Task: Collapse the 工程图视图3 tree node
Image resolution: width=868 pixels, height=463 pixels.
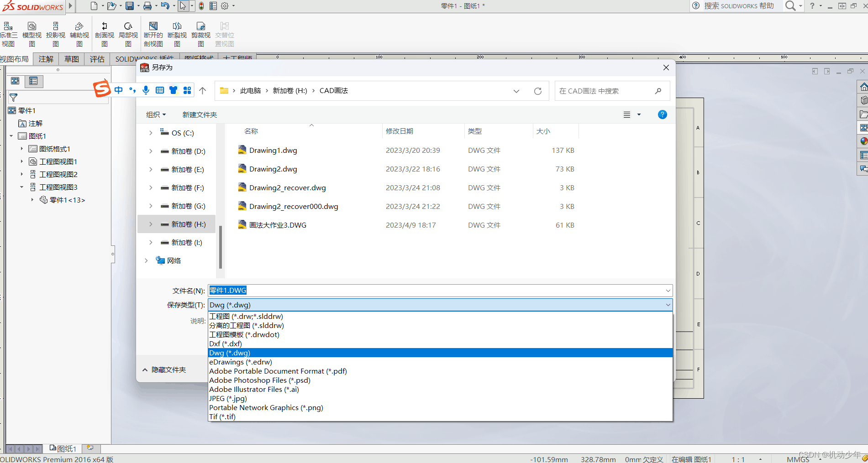Action: (21, 187)
